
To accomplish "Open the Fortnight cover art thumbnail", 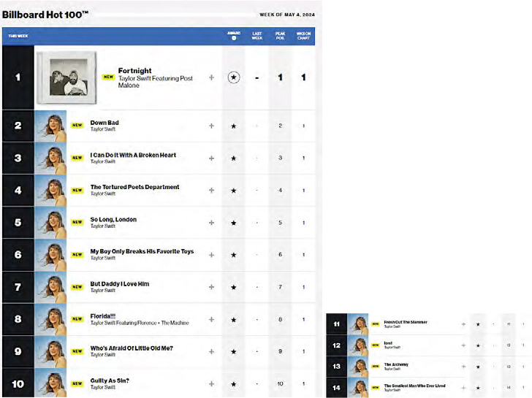I will [x=67, y=77].
